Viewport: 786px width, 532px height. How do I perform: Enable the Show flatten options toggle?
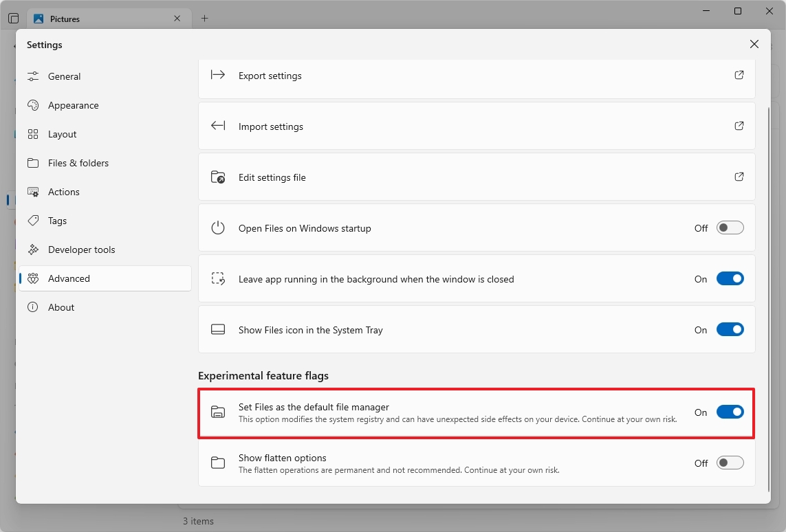tap(730, 463)
